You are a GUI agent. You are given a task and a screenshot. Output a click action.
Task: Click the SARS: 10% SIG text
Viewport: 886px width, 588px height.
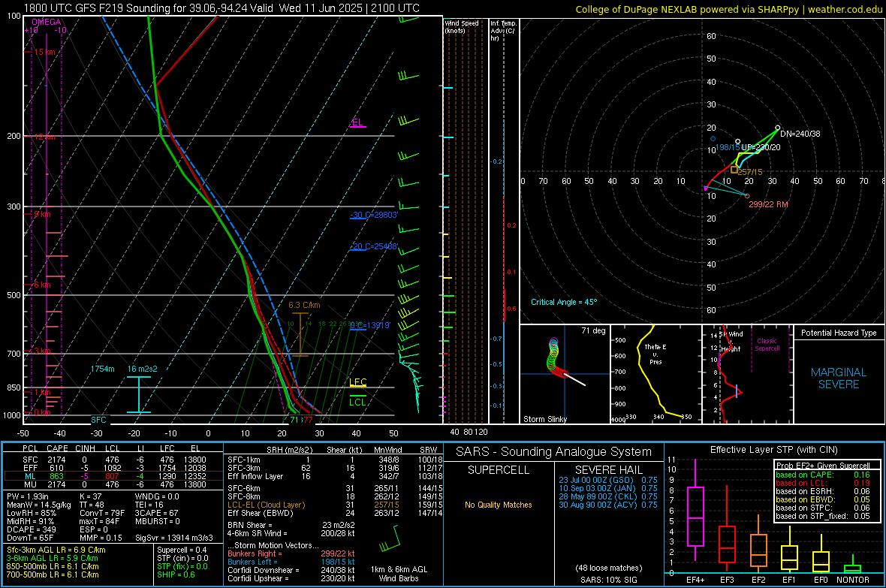click(x=608, y=580)
